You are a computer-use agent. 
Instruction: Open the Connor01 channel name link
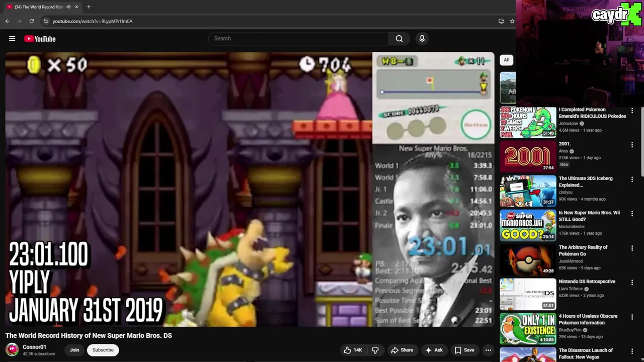[x=34, y=347]
